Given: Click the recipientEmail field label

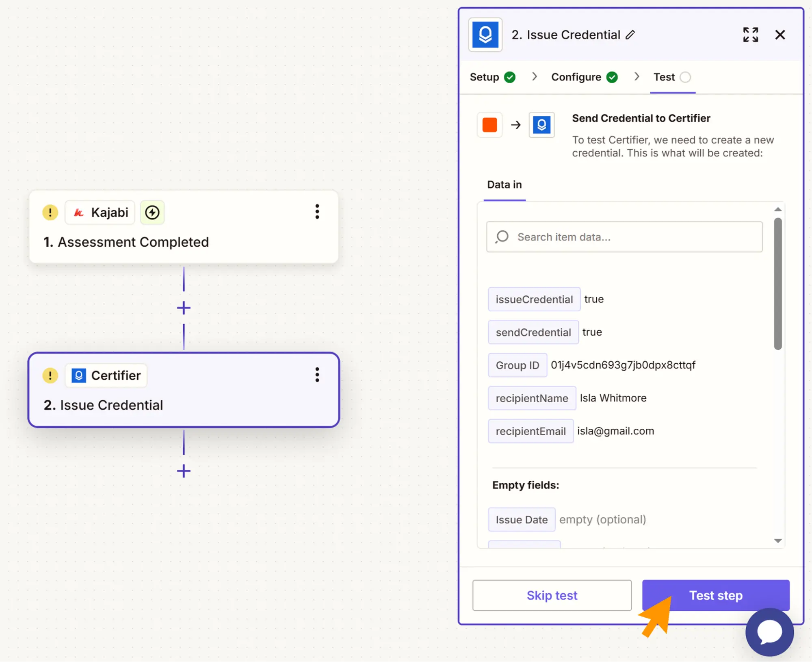Looking at the screenshot, I should 531,431.
